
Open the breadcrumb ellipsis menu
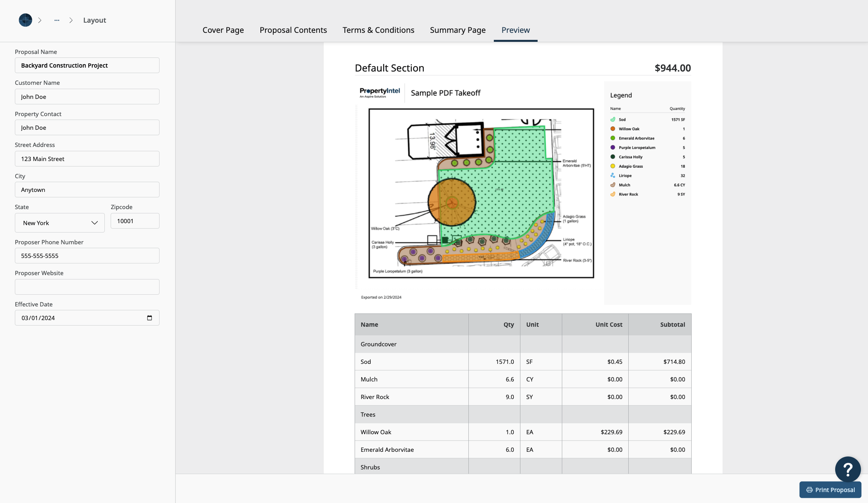(57, 20)
